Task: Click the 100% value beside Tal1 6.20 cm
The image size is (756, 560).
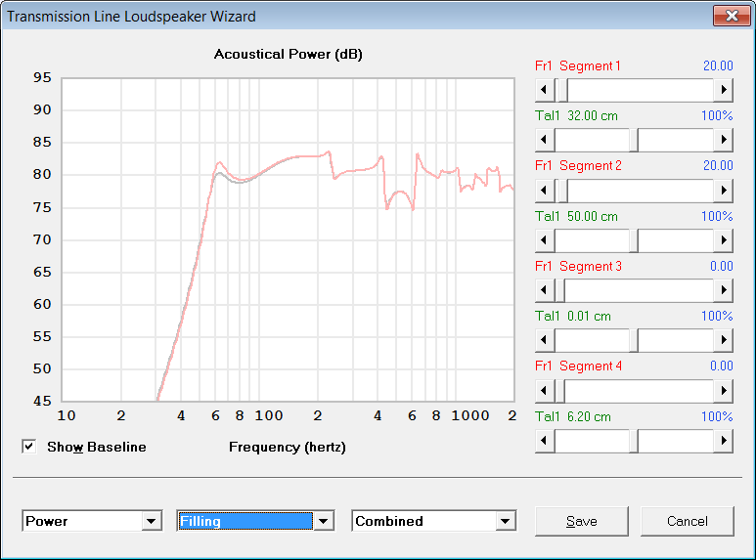Action: pyautogui.click(x=717, y=417)
